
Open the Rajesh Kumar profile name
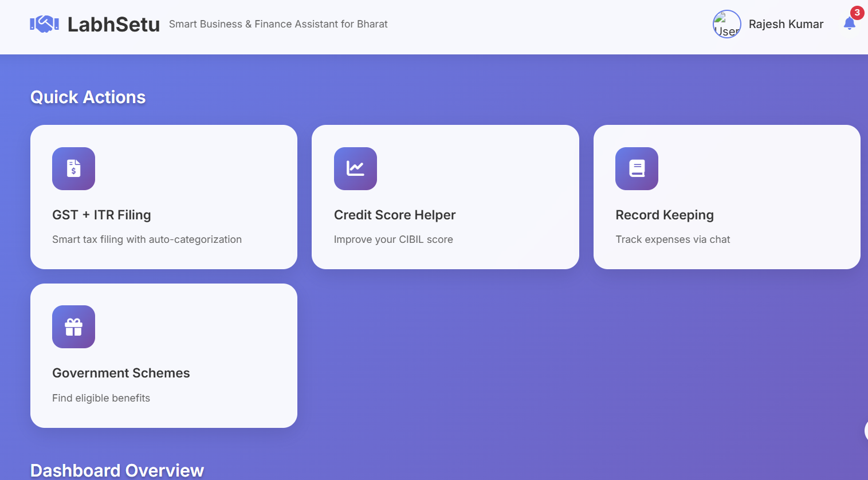coord(785,24)
